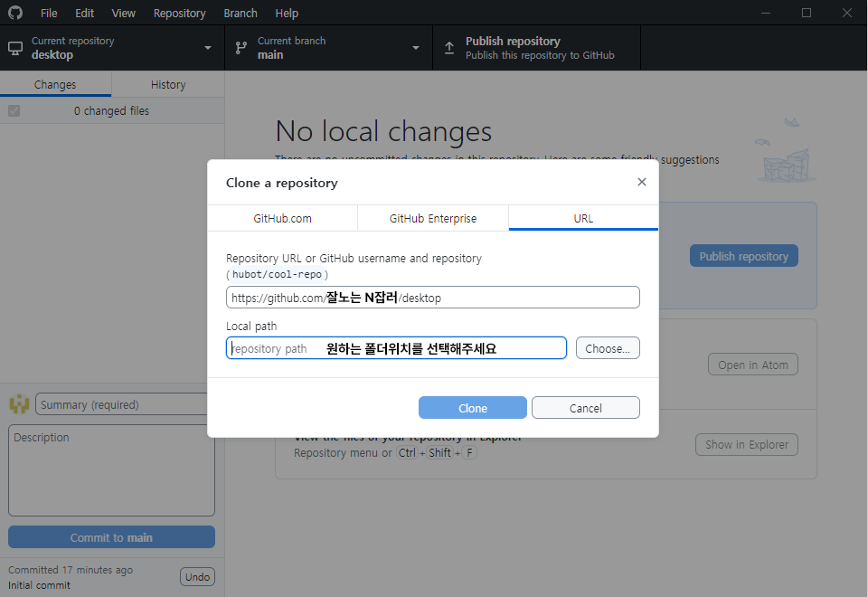This screenshot has width=868, height=597.
Task: Click the Show in Explorer button
Action: [x=746, y=444]
